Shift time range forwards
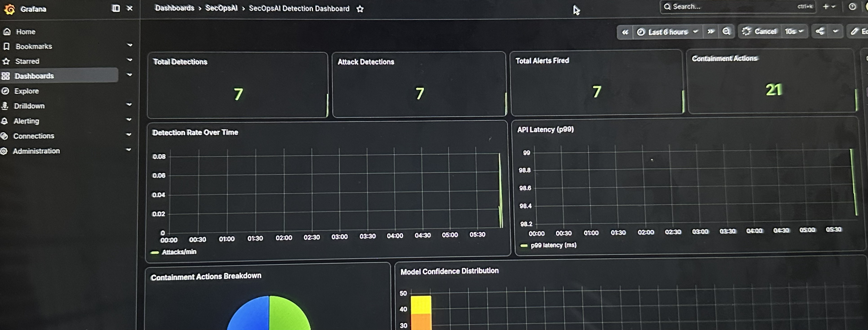This screenshot has height=330, width=868. point(711,32)
